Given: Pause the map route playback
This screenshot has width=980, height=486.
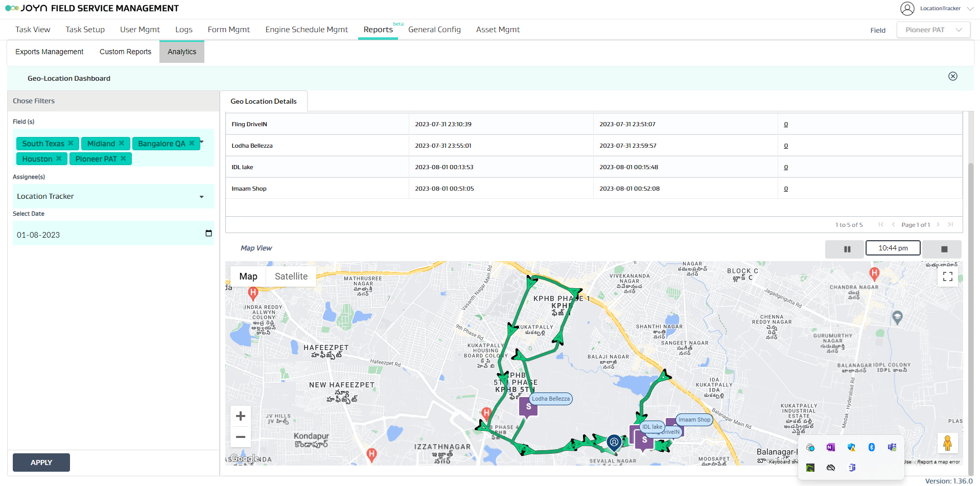Looking at the screenshot, I should tap(847, 249).
